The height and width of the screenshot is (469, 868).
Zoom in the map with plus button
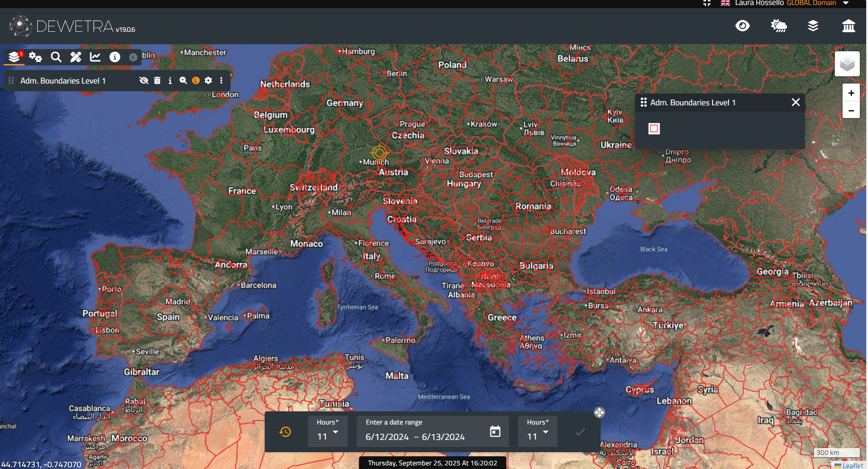click(x=851, y=93)
